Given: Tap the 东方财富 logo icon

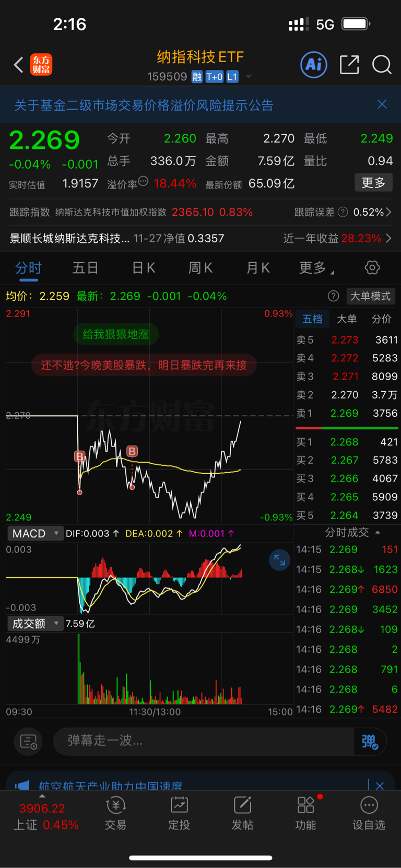Looking at the screenshot, I should [x=41, y=65].
